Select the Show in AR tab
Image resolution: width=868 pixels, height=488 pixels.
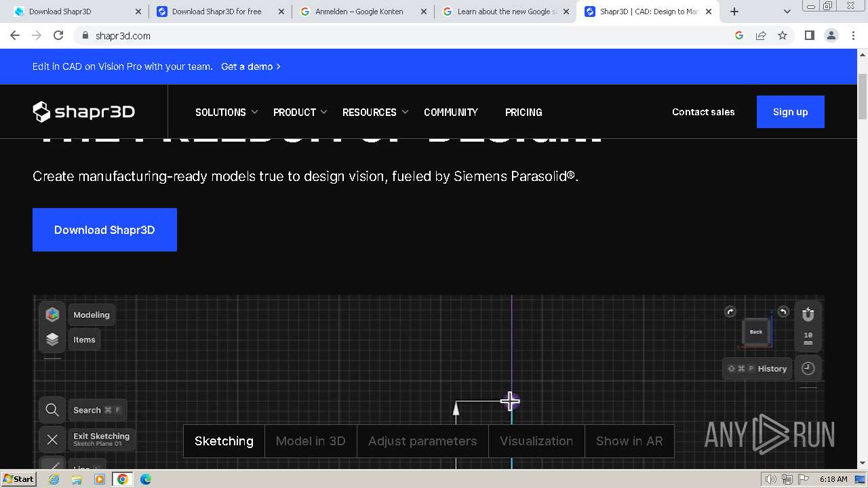(629, 441)
